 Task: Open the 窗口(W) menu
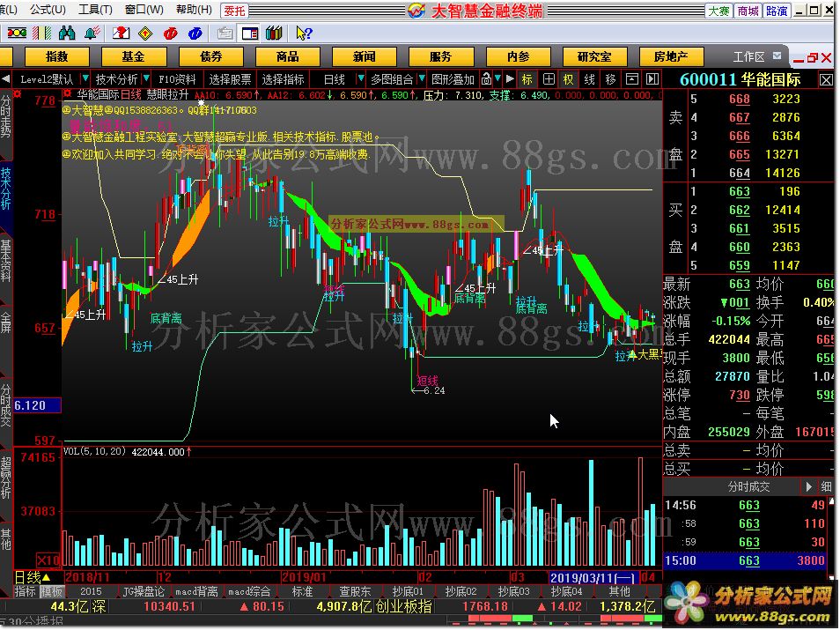coord(144,10)
